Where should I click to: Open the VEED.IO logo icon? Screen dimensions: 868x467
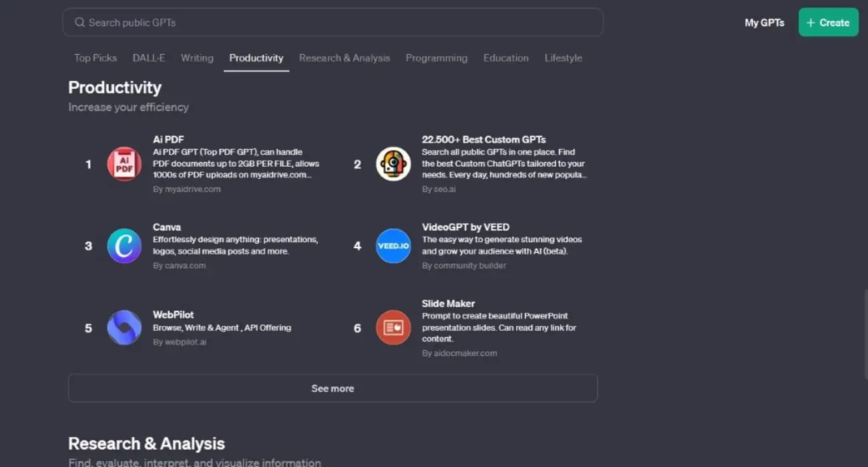[393, 246]
